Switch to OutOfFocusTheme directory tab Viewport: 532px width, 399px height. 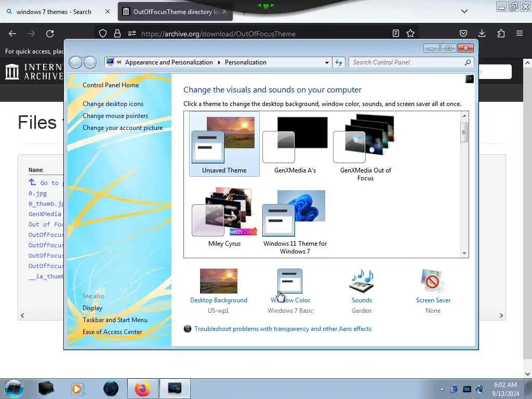coord(176,12)
